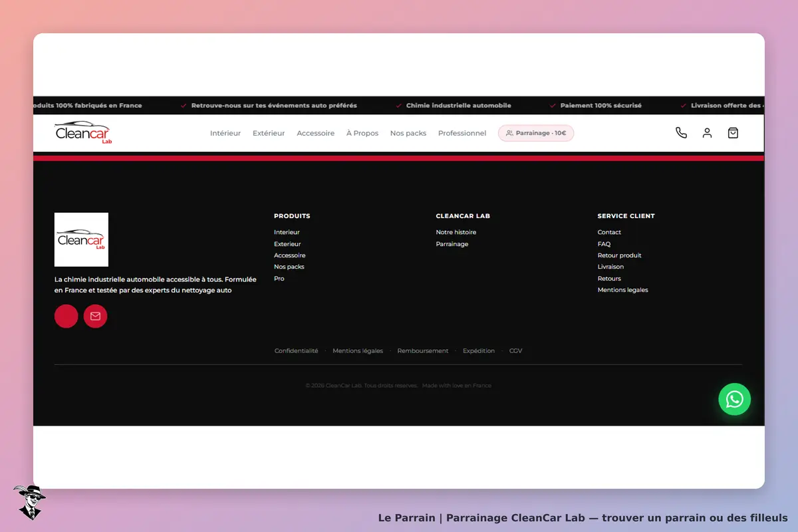Click the SERVICE CLIENT footer heading
798x532 pixels.
point(626,216)
